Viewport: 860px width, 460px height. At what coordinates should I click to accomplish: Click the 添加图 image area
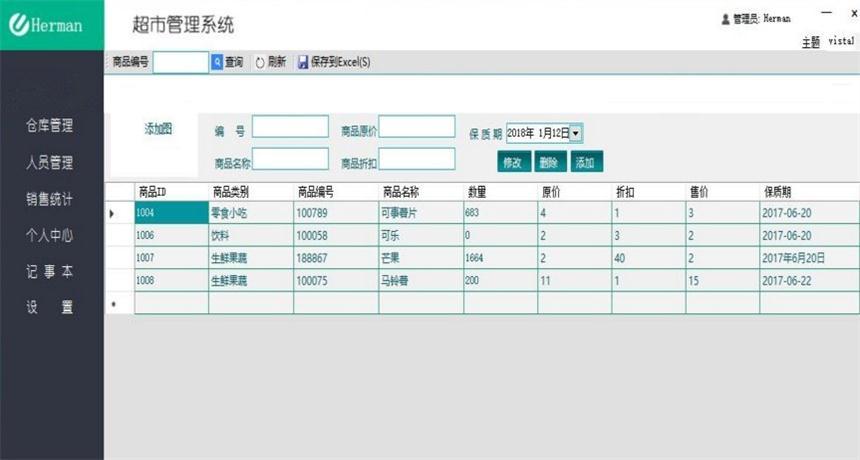pos(158,129)
